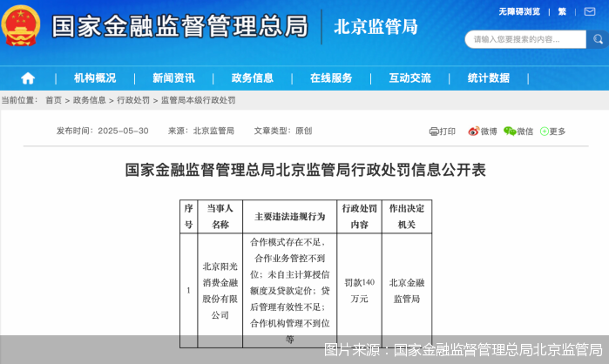The image size is (609, 364).
Task: Click the 主要违法违规行为 column header
Action: [290, 217]
